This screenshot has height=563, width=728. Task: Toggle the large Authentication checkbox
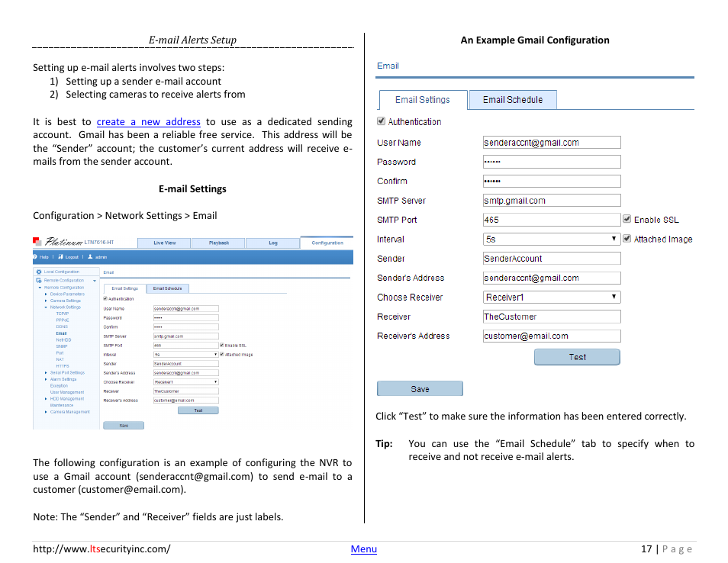click(382, 121)
